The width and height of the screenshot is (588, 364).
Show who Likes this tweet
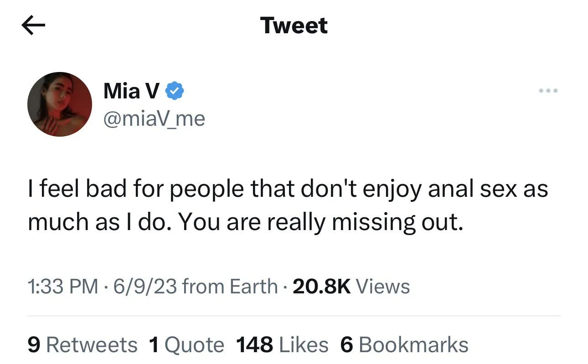coord(304,345)
